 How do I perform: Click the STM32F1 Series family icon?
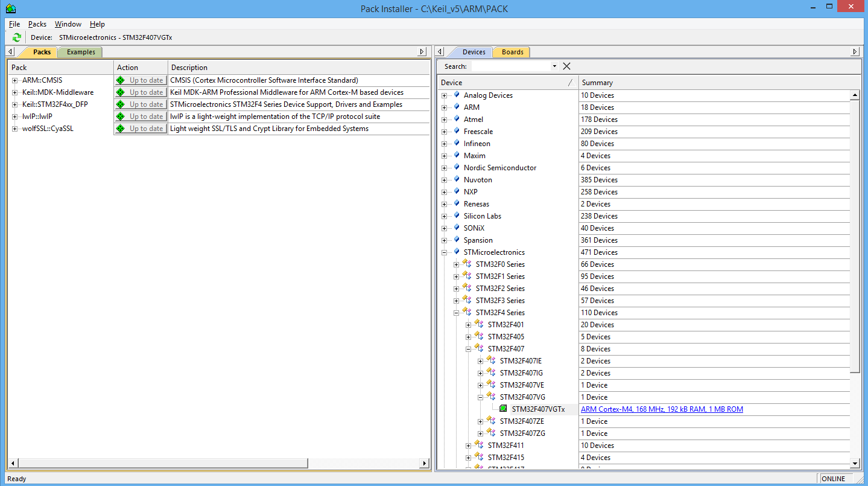467,276
